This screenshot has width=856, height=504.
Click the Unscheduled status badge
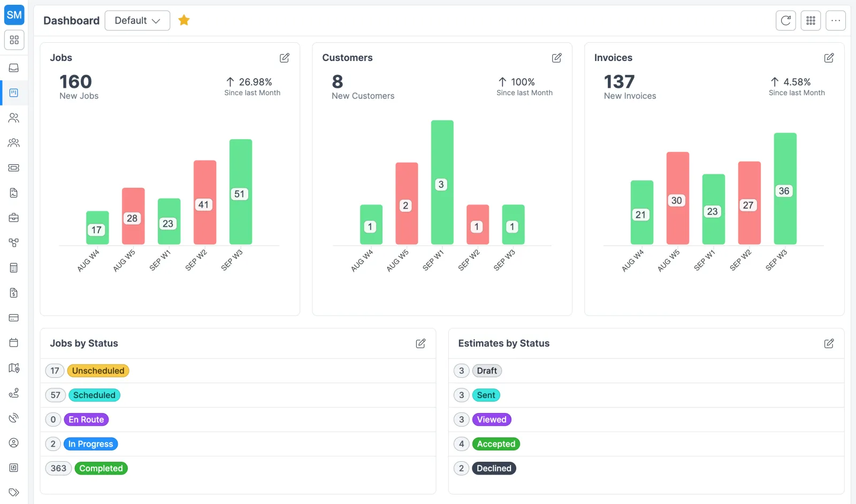[x=98, y=371]
